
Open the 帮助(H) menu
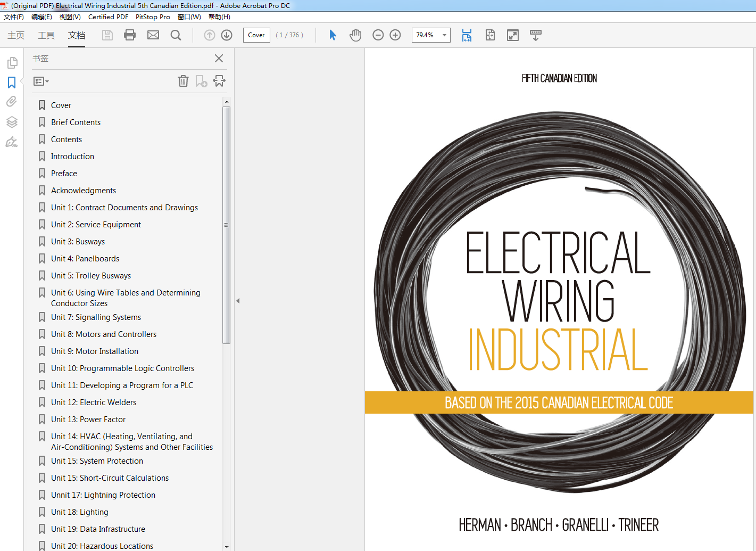[219, 17]
